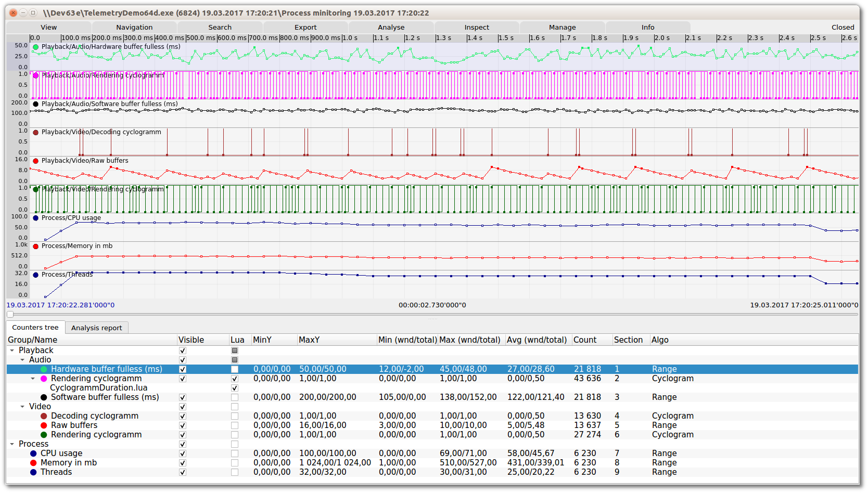
Task: Click the magenta Audio Rendering cyclogramm chart dot
Action: pos(35,75)
